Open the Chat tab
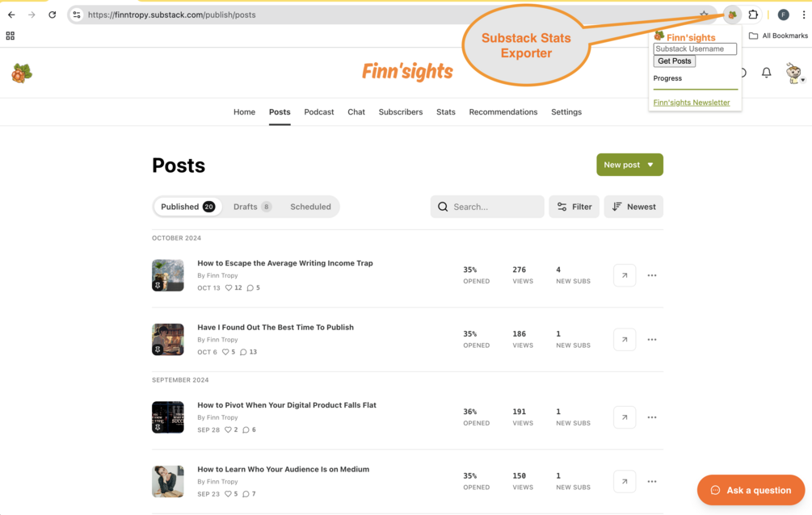This screenshot has width=812, height=515. 356,112
